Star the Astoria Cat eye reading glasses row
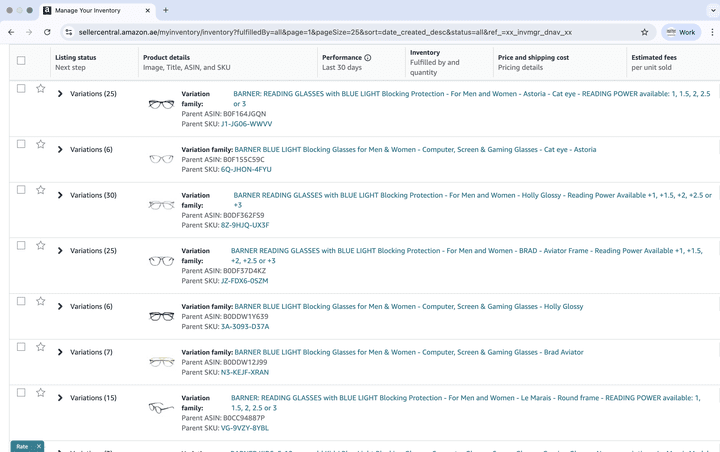The width and height of the screenshot is (720, 452). (41, 88)
